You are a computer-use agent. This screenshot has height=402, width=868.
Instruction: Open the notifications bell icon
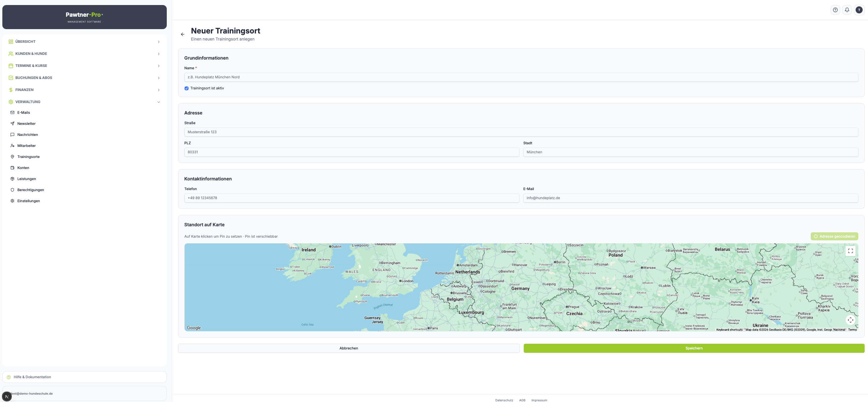(847, 10)
